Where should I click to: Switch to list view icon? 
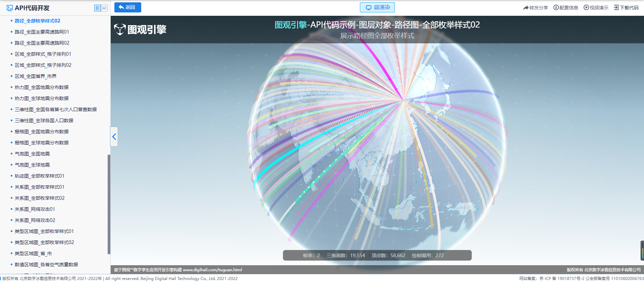pyautogui.click(x=98, y=8)
